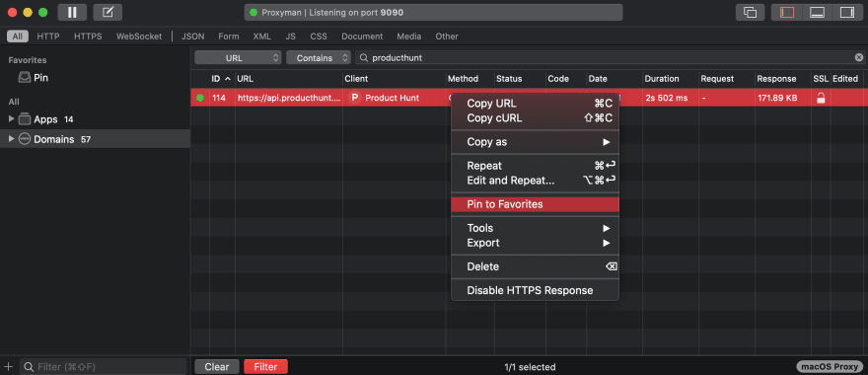Choose Copy cURL from context menu
Screen dimensions: 868x375
coord(535,118)
